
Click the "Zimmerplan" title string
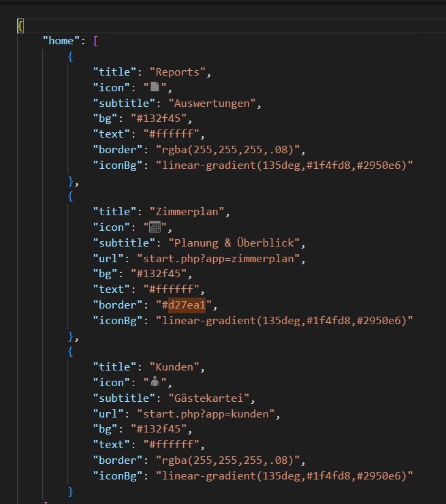click(x=187, y=212)
